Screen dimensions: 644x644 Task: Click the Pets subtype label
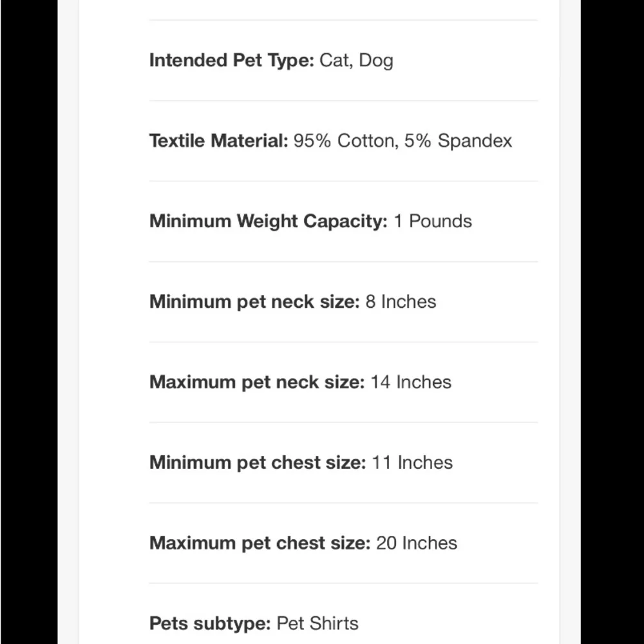pos(210,624)
